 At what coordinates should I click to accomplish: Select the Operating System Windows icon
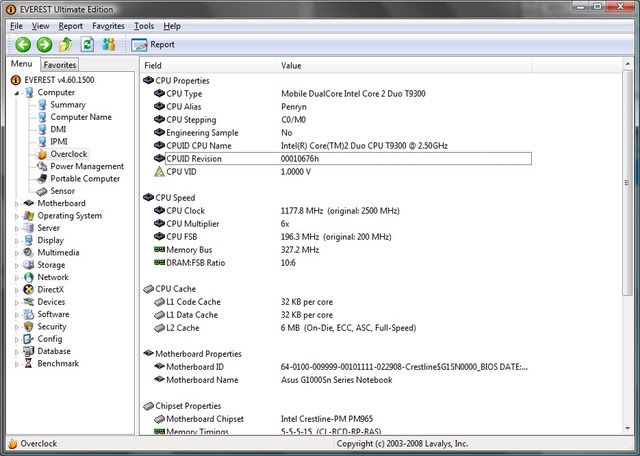(29, 216)
